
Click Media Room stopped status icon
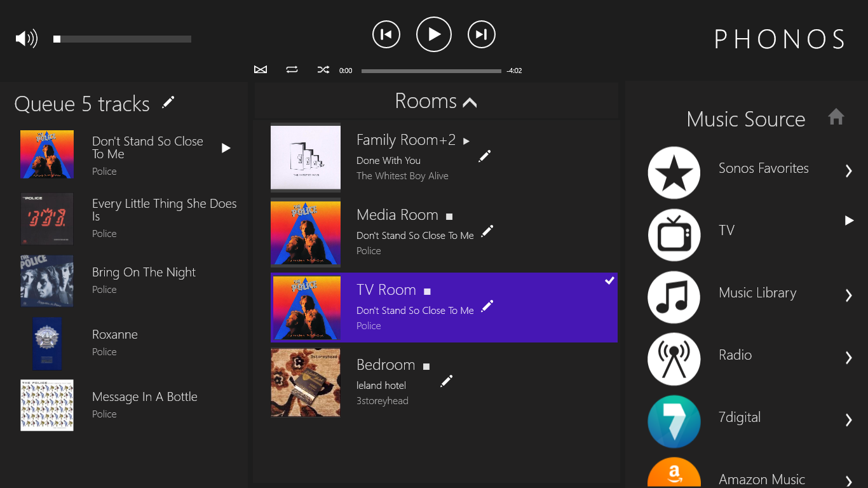pyautogui.click(x=449, y=217)
